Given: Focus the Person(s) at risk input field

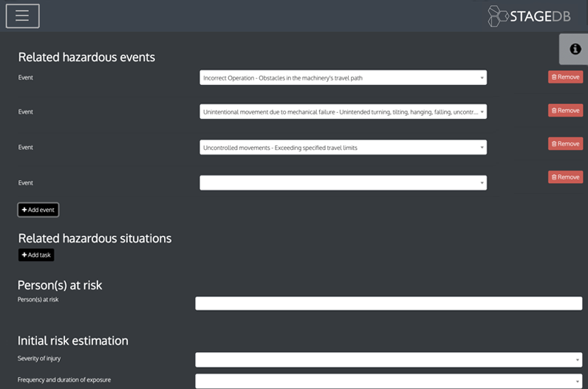Looking at the screenshot, I should tap(389, 303).
